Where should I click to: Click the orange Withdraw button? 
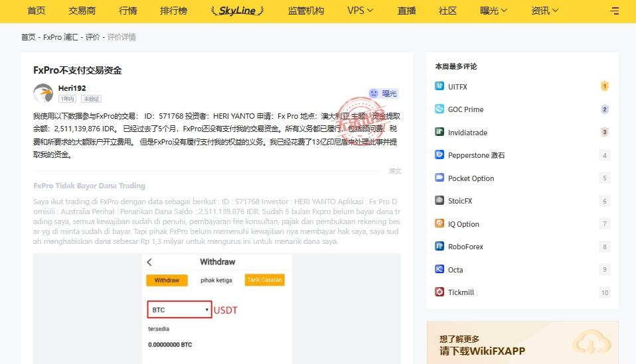167,280
